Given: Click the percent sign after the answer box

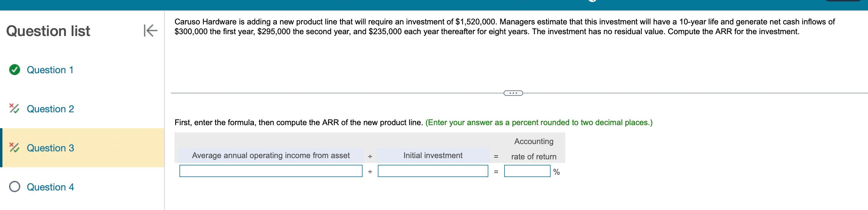Looking at the screenshot, I should point(556,172).
